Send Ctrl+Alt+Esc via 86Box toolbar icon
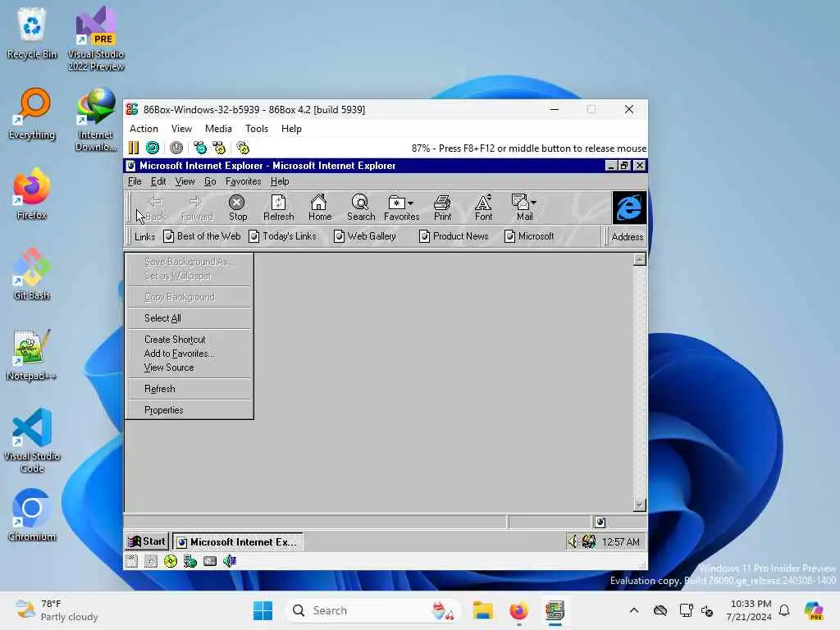 219,148
